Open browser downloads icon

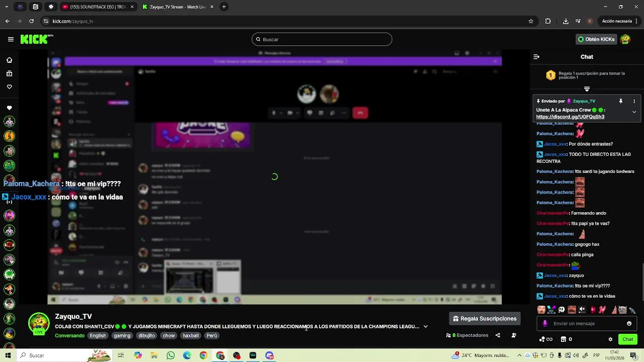[x=566, y=21]
